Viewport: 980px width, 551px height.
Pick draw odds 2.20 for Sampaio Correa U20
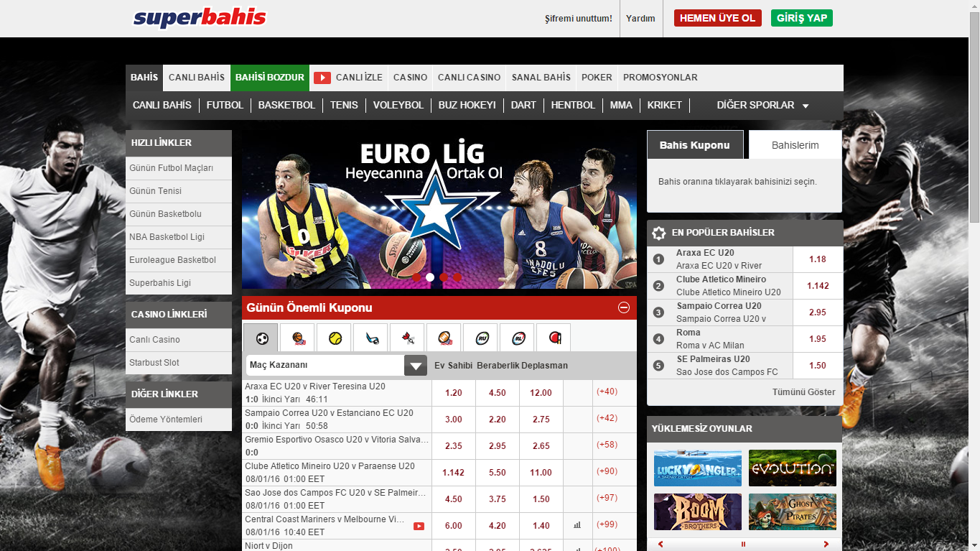[497, 420]
